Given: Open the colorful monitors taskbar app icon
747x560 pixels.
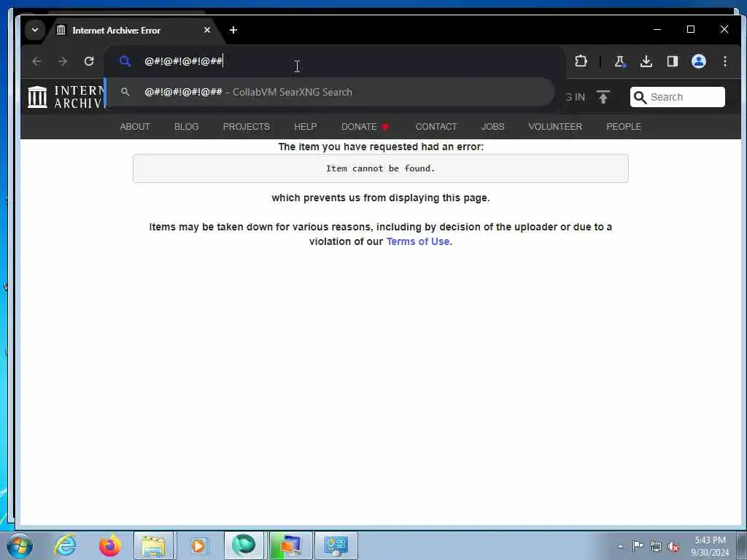Looking at the screenshot, I should coord(290,545).
